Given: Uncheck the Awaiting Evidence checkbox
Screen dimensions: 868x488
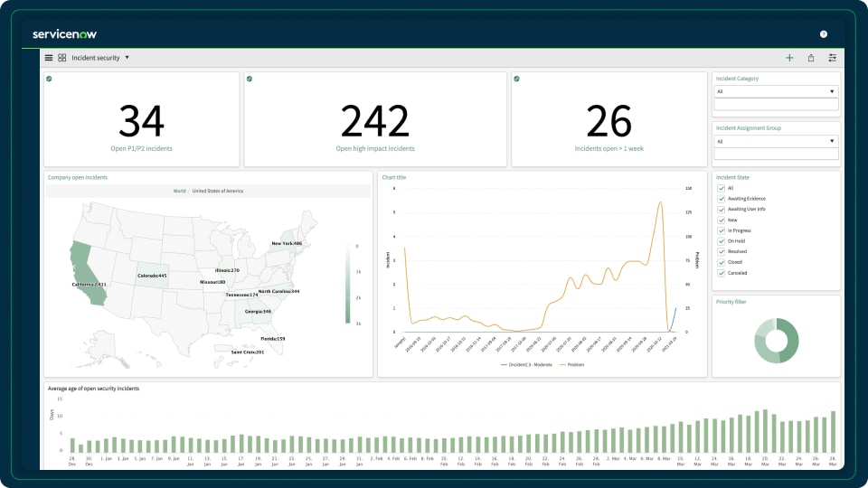Looking at the screenshot, I should click(721, 199).
